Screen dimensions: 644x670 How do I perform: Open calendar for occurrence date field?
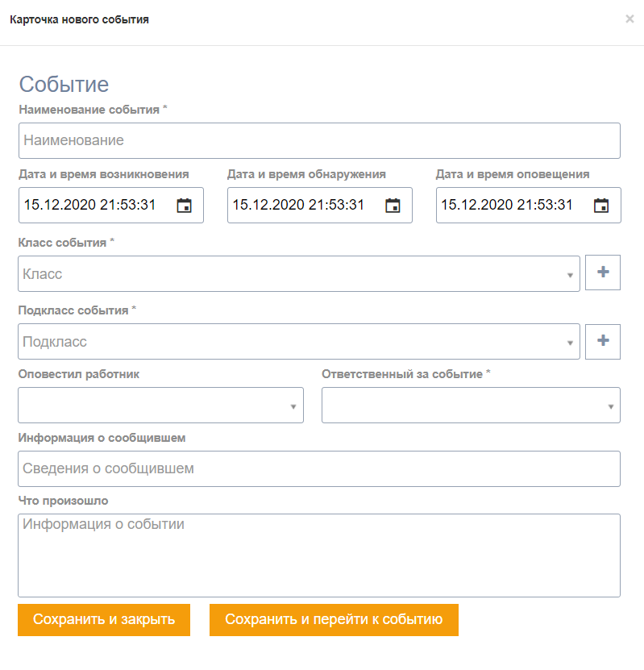click(x=184, y=206)
